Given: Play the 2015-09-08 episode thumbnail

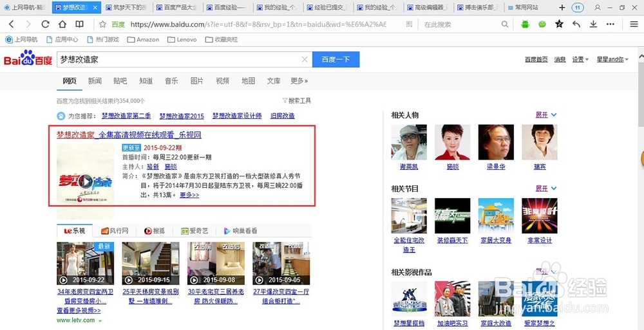Looking at the screenshot, I should click(x=216, y=263).
